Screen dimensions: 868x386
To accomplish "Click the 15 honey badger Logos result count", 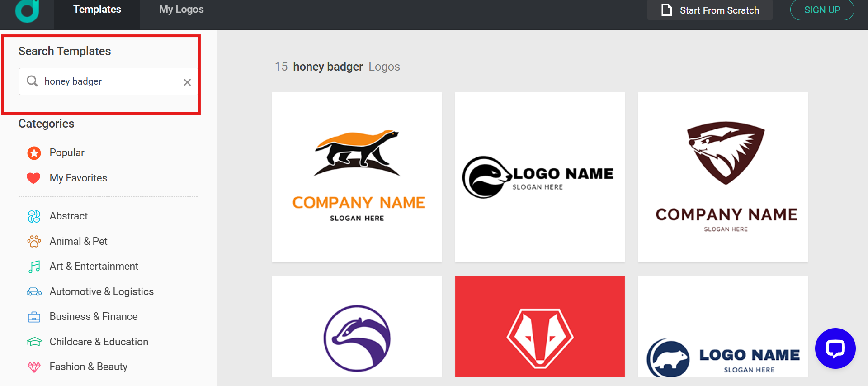I will click(337, 67).
